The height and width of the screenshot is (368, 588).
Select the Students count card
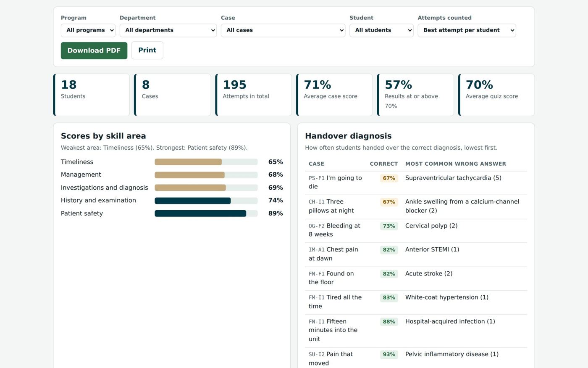[x=92, y=95]
